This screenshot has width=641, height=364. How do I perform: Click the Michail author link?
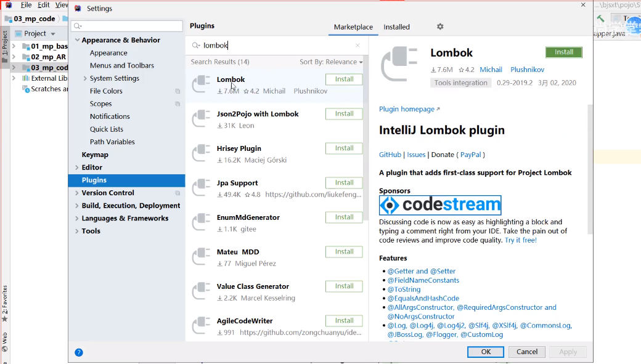point(491,70)
